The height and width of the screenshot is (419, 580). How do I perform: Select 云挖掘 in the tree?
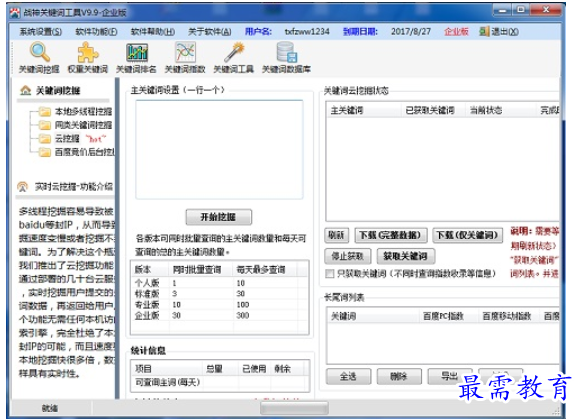click(67, 139)
